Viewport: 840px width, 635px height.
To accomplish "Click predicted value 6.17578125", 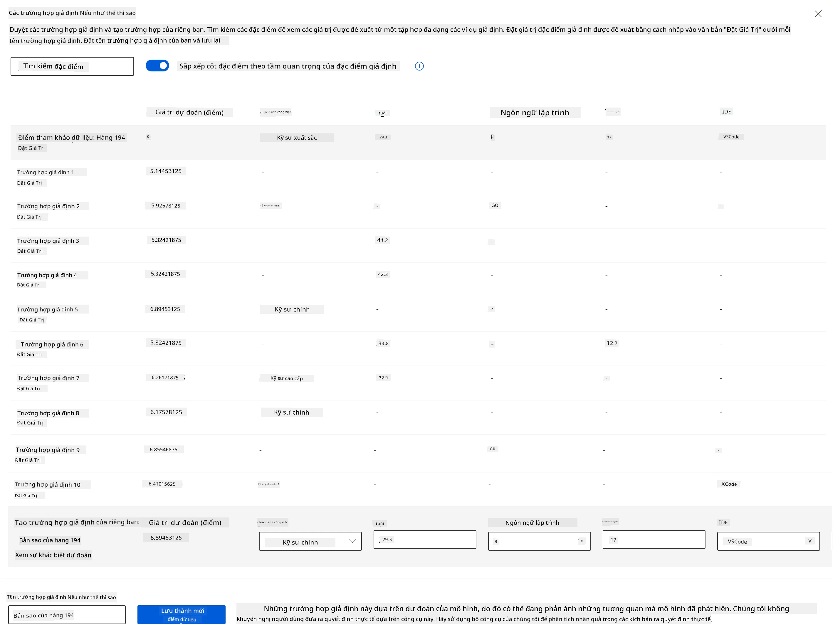I will (x=166, y=412).
